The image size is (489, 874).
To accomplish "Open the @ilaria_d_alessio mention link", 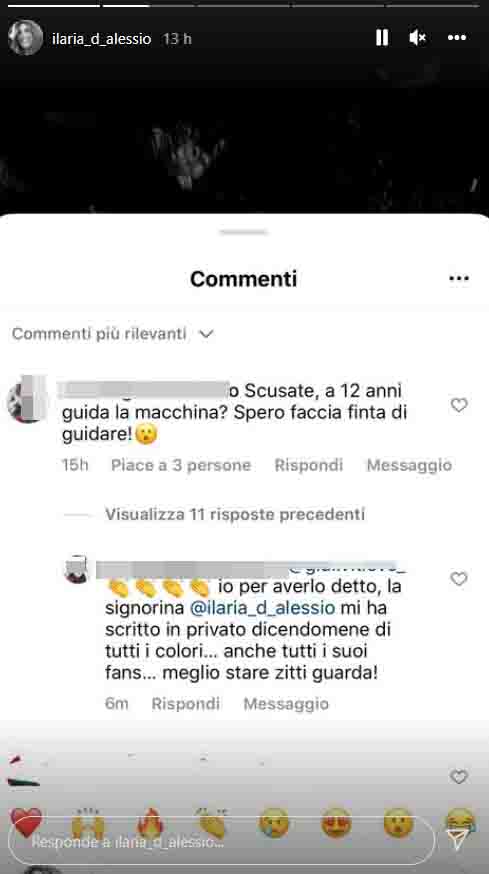I will point(263,608).
